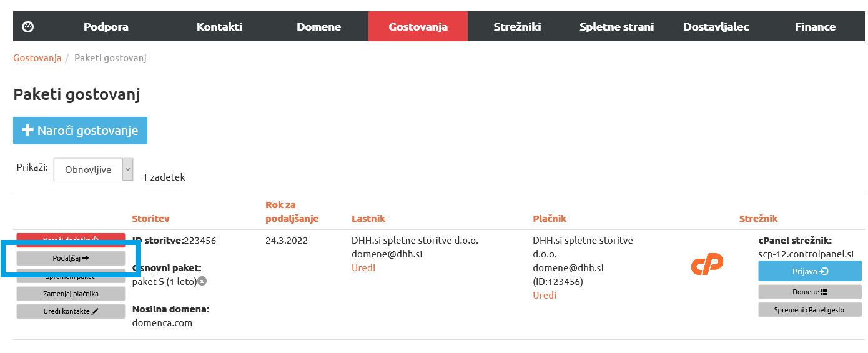Click Spremeni cPanel geslo button
Screen dimensions: 868x353
810,310
